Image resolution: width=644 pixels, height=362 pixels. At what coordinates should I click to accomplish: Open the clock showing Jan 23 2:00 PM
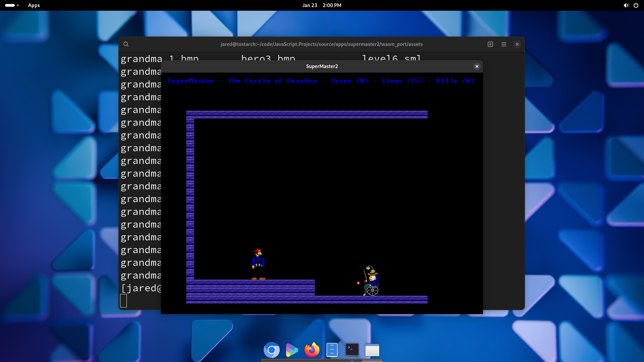click(x=322, y=5)
